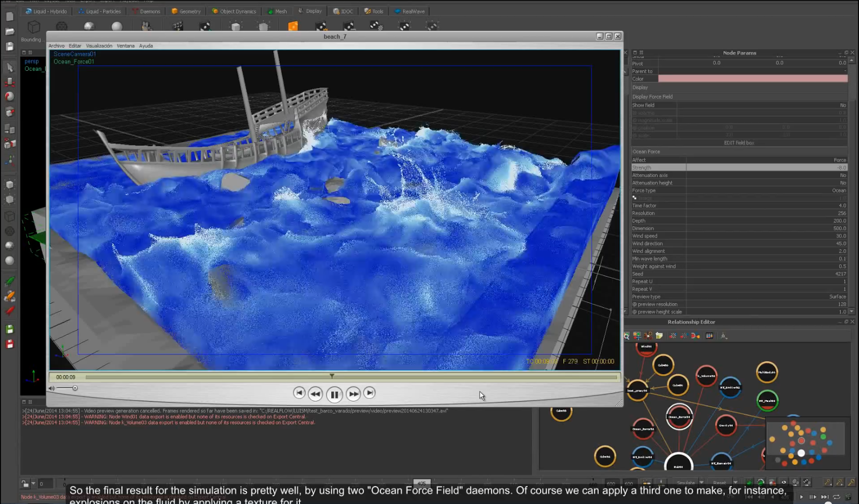Click the EDIT field box button

[739, 143]
